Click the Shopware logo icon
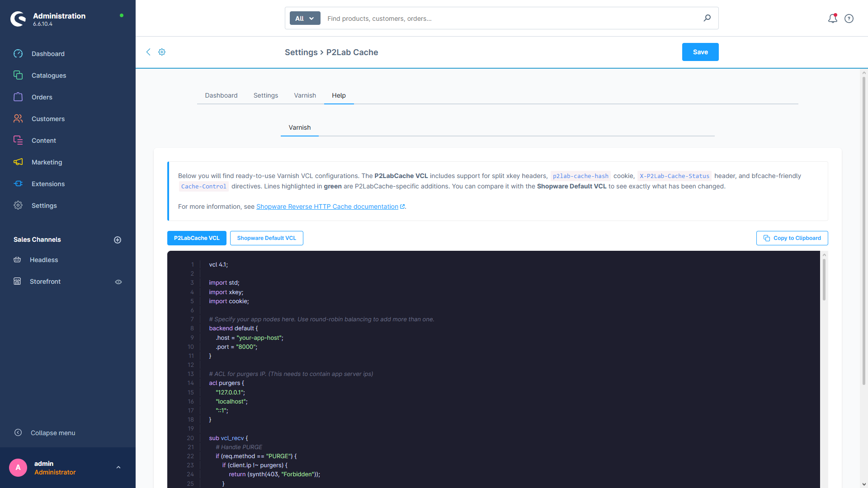 tap(19, 19)
